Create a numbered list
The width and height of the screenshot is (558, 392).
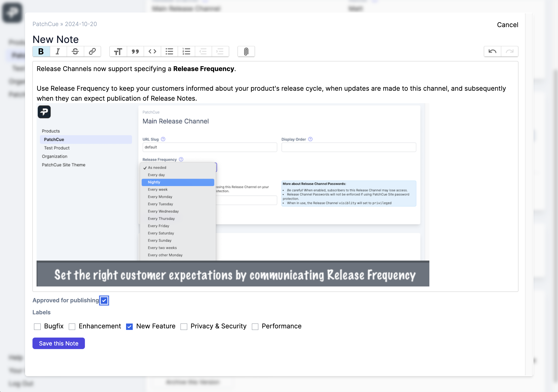[186, 52]
